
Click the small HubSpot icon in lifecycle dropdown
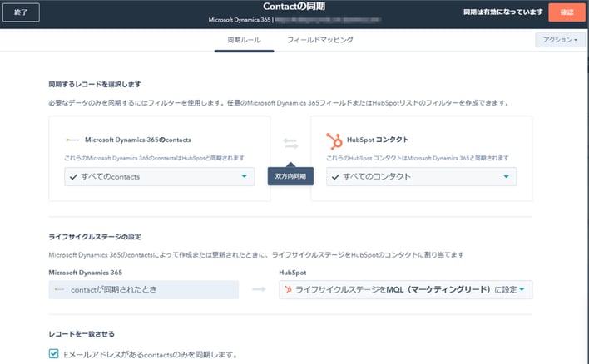[x=288, y=289]
